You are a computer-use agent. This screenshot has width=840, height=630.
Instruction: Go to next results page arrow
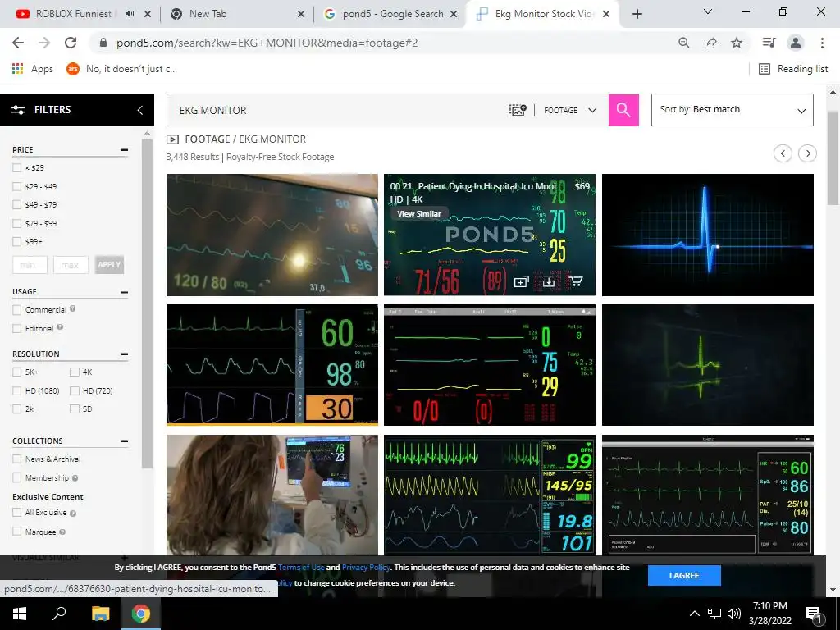tap(808, 153)
